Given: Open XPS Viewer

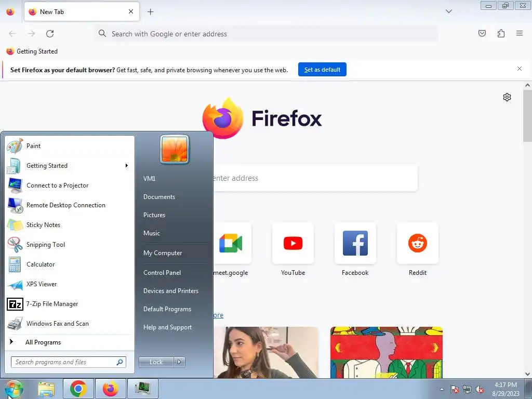Looking at the screenshot, I should tap(69, 284).
